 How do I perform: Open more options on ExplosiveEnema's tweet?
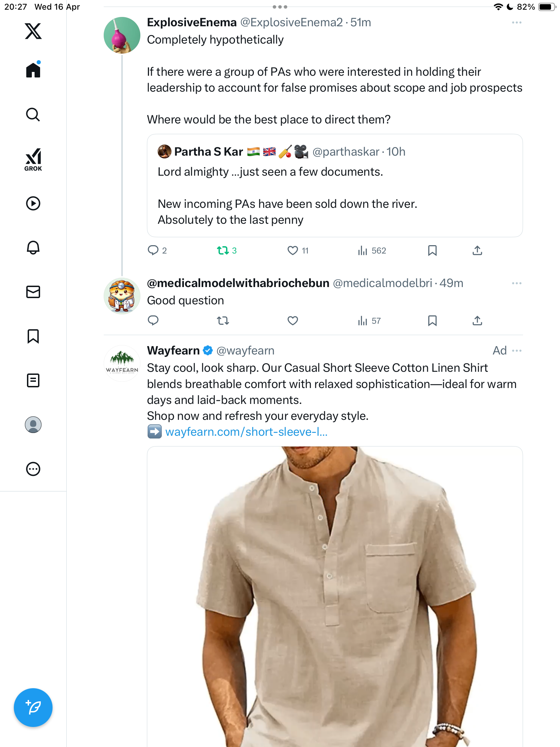[516, 22]
